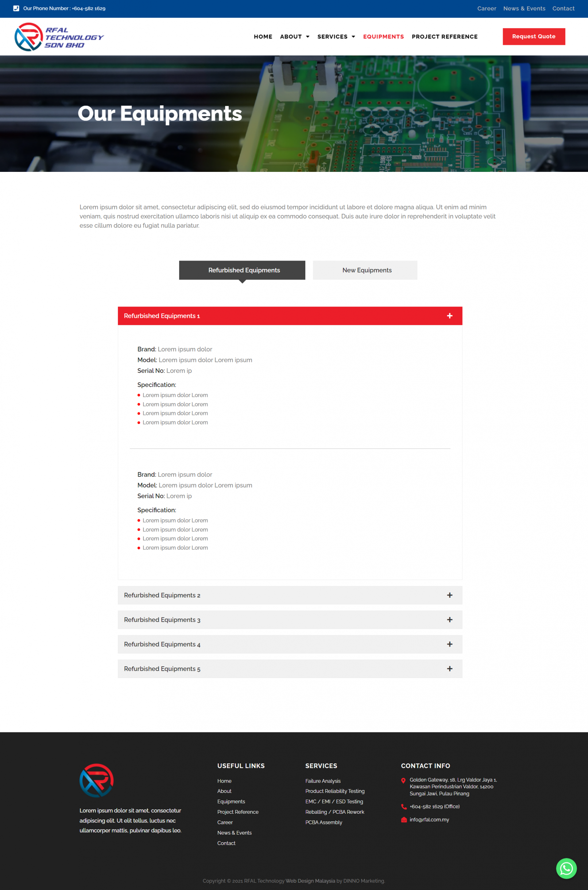This screenshot has height=890, width=588.
Task: Click the News & Events top link
Action: pos(524,8)
